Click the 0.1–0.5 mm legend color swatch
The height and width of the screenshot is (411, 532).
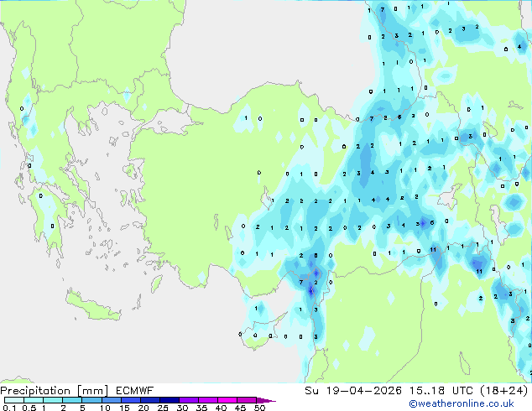tap(14, 400)
